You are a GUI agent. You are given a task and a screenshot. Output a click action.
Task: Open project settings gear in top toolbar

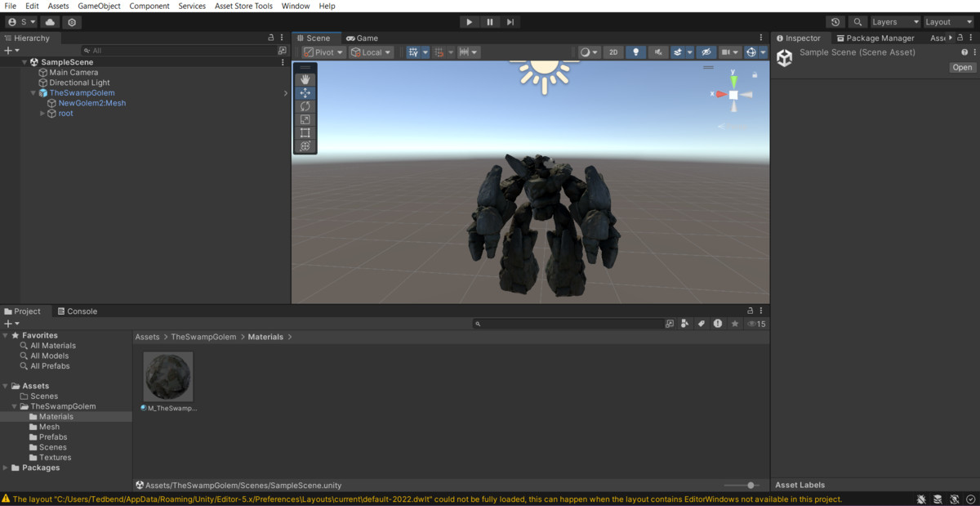[72, 22]
